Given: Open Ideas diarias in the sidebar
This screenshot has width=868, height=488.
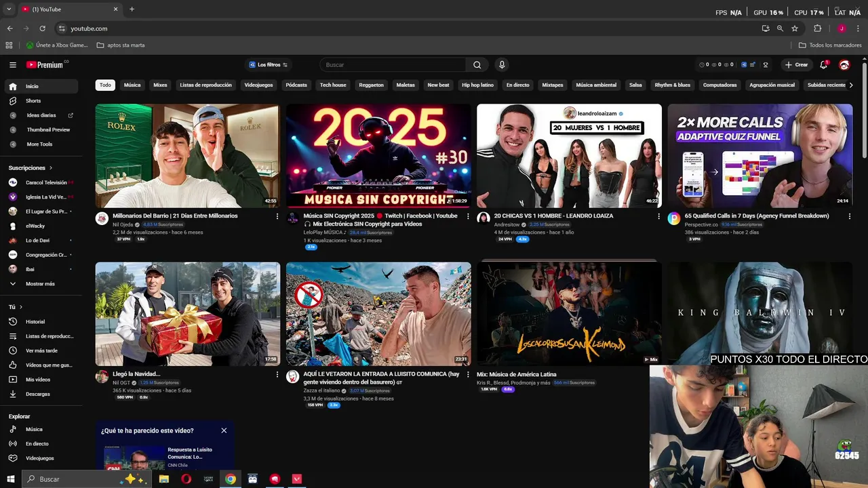Looking at the screenshot, I should click(42, 115).
